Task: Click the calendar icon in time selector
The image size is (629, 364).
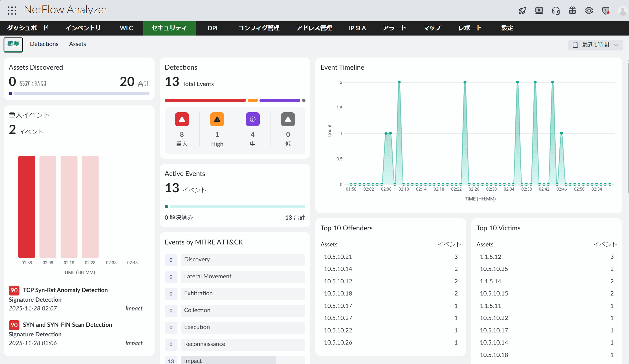Action: click(x=575, y=45)
